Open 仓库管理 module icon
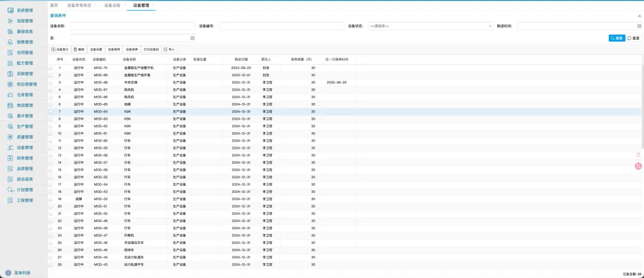 [11, 95]
